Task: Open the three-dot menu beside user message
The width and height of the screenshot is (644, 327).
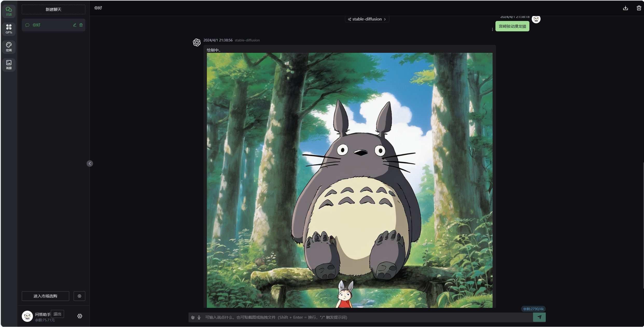Action: (492, 30)
